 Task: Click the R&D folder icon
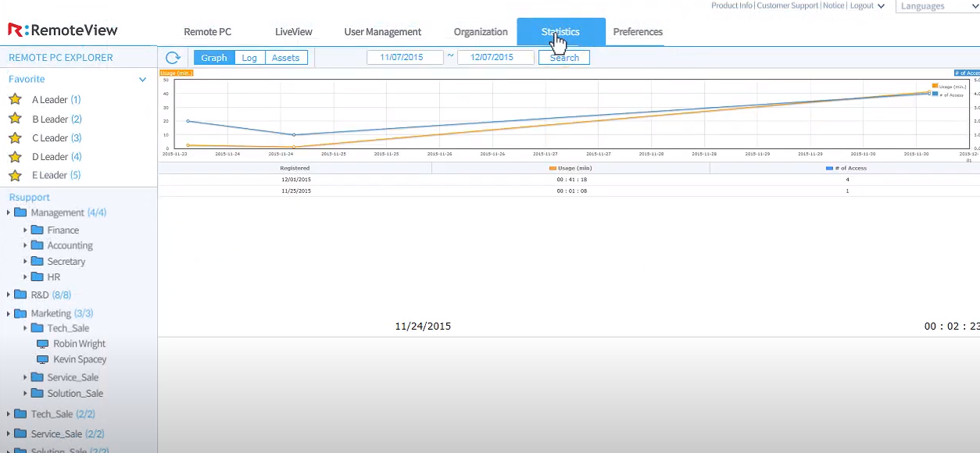[x=20, y=294]
